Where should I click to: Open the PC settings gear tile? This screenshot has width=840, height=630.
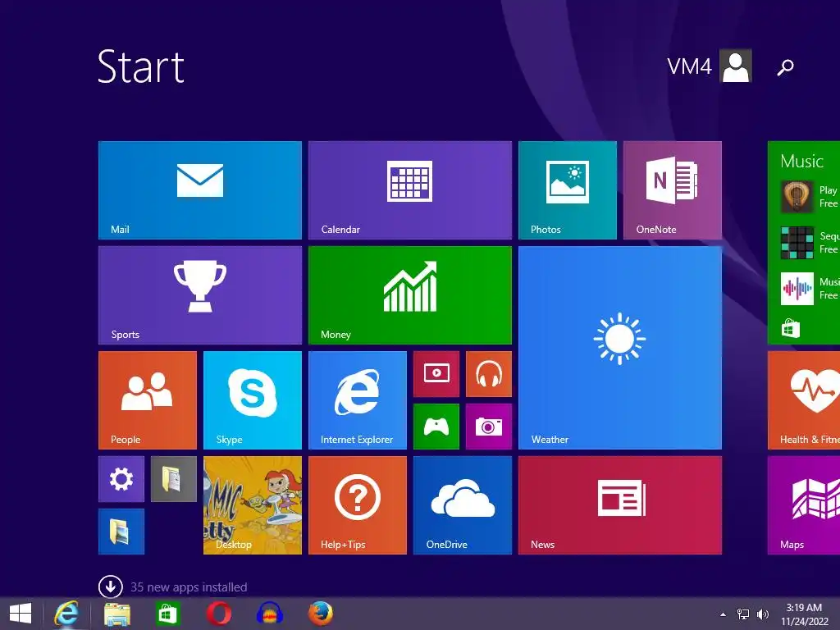(121, 479)
